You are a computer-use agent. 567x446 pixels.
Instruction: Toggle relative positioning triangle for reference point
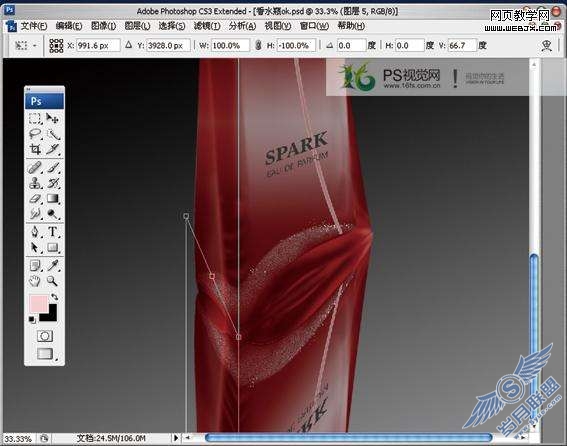[128, 45]
